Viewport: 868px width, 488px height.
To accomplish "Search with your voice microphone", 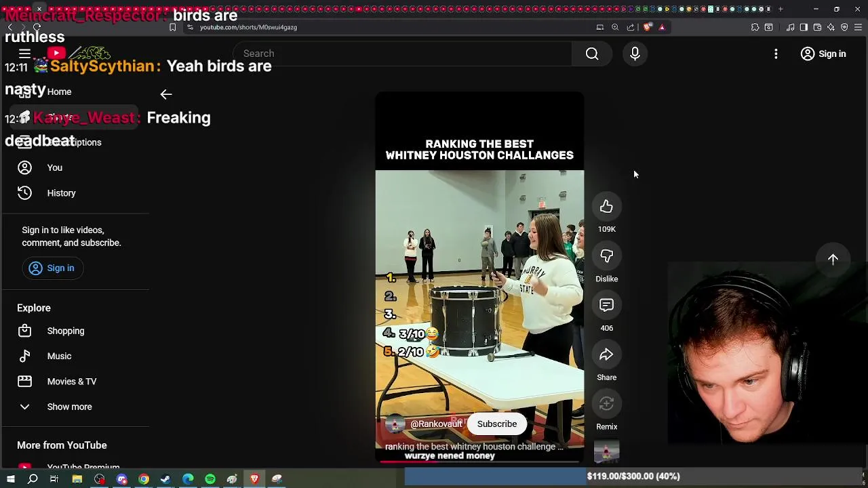I will [635, 54].
